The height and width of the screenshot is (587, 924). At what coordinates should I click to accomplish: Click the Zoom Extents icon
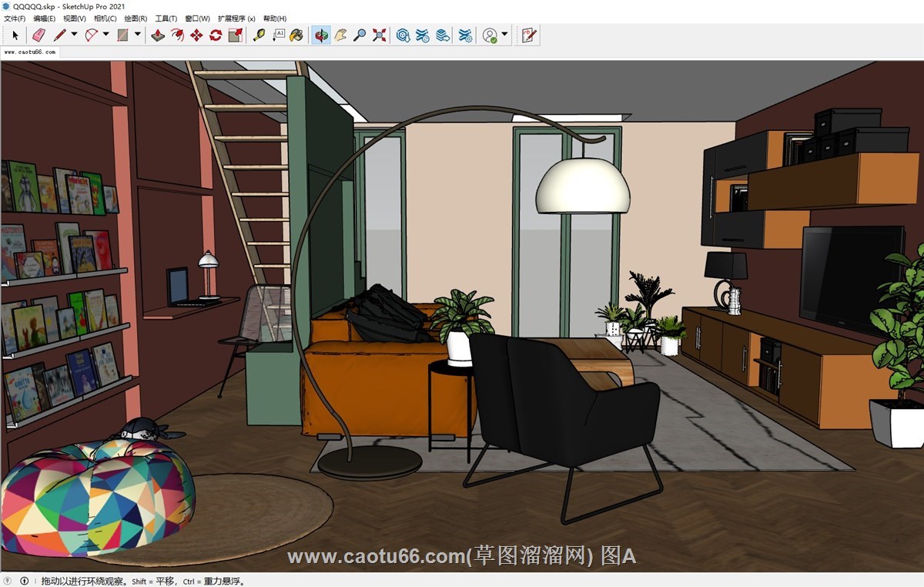tap(379, 35)
